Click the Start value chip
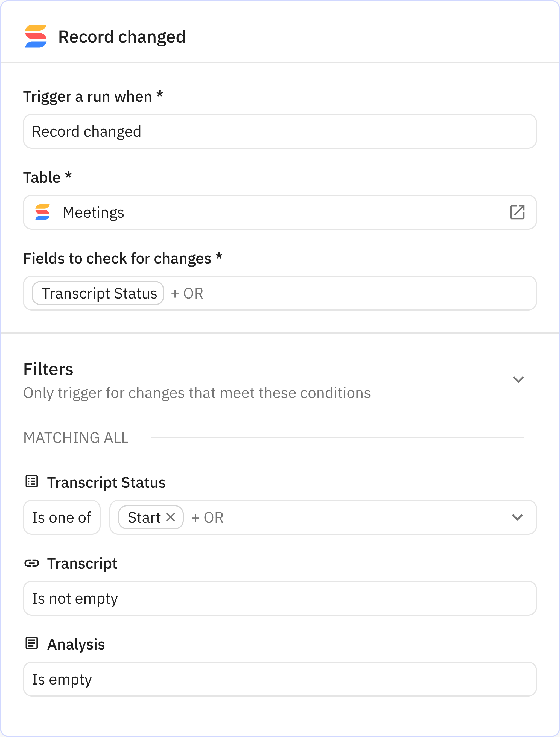Image resolution: width=560 pixels, height=737 pixels. [x=144, y=517]
